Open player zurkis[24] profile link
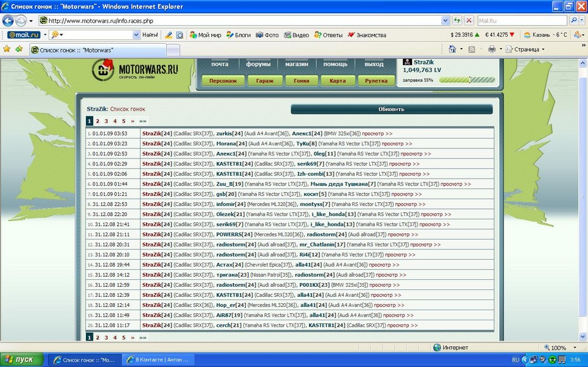This screenshot has width=588, height=367. [230, 133]
